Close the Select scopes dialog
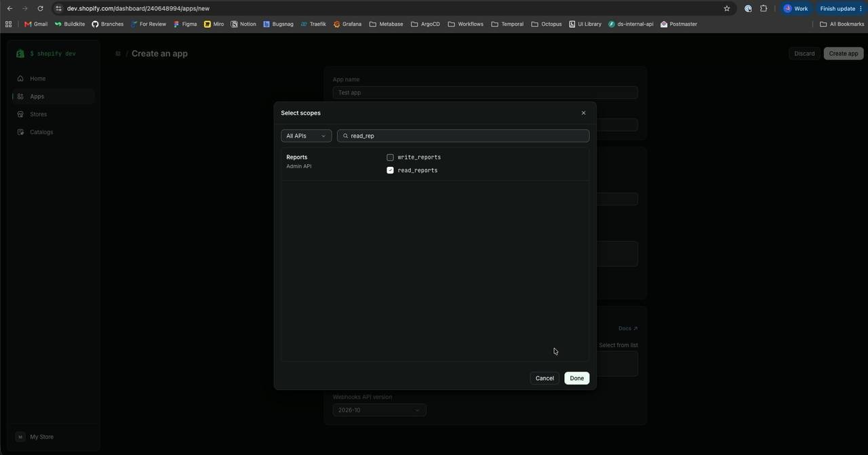This screenshot has height=455, width=868. tap(583, 113)
